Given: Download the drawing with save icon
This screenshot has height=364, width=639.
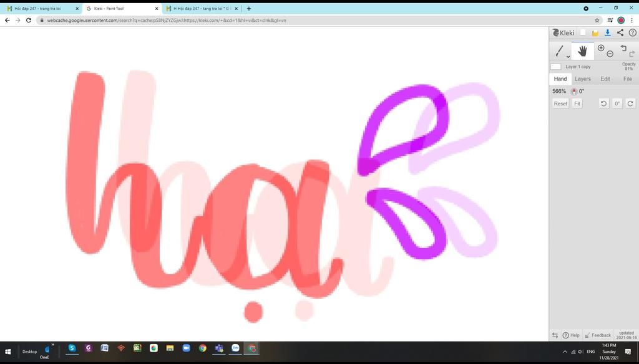Looking at the screenshot, I should click(x=608, y=32).
